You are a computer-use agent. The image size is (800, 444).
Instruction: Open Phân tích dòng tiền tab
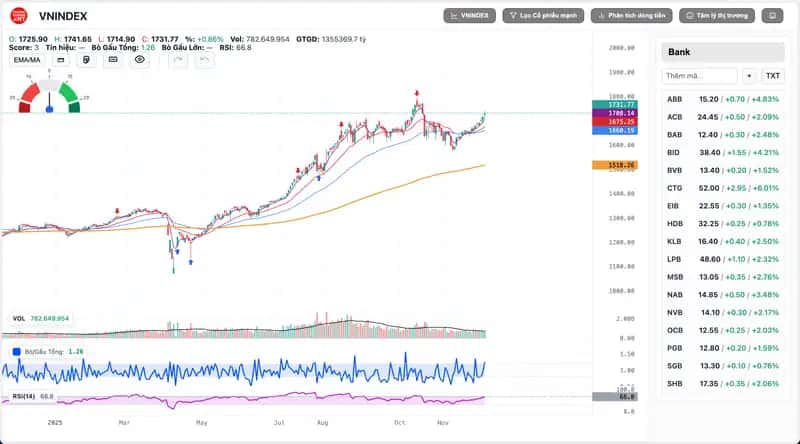point(631,16)
